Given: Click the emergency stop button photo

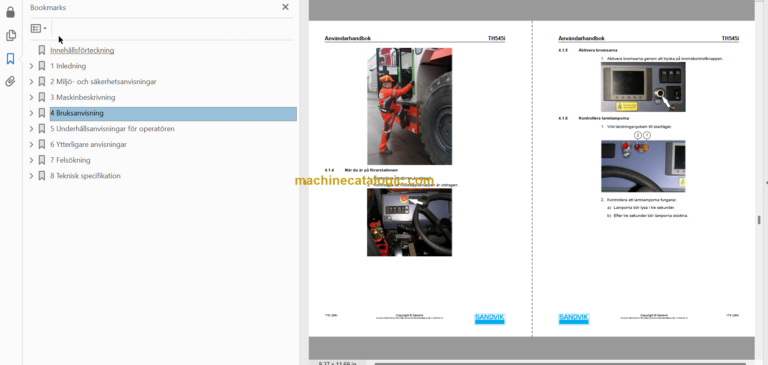Looking at the screenshot, I should (409, 222).
